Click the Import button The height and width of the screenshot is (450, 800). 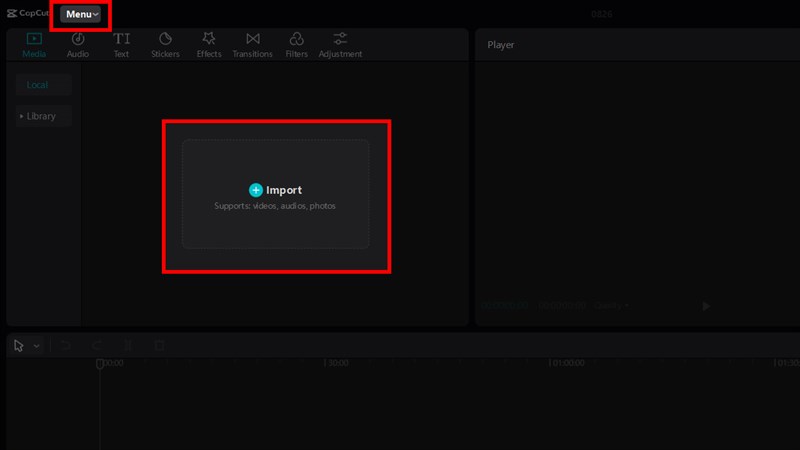(275, 190)
